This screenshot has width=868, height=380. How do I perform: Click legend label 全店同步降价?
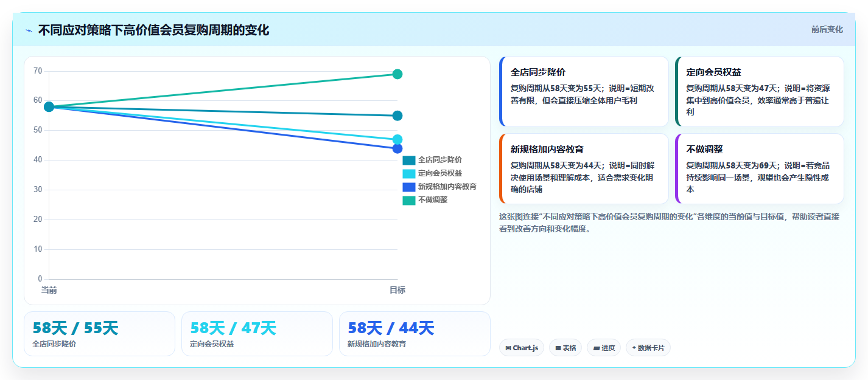(x=440, y=160)
